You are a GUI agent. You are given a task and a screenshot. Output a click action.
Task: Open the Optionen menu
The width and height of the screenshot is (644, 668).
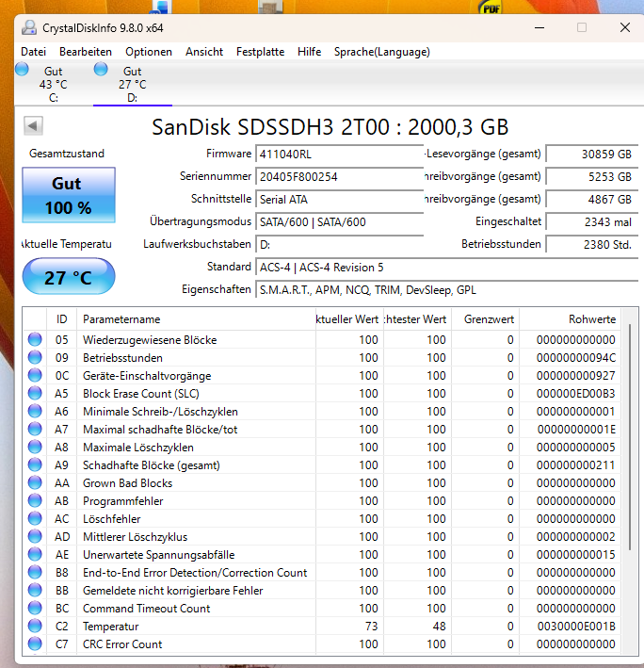[x=149, y=52]
